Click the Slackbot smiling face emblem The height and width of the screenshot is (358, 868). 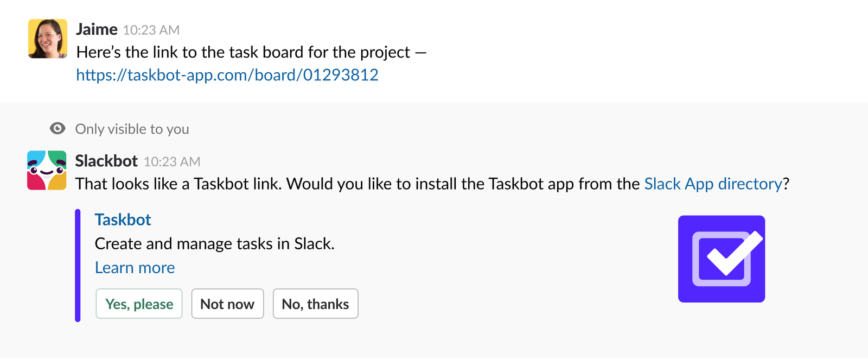(x=47, y=169)
